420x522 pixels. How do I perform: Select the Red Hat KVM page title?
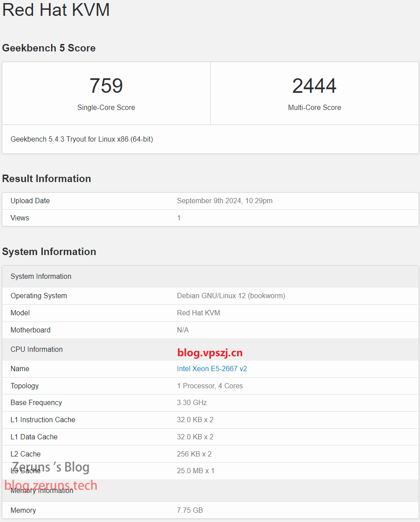pyautogui.click(x=56, y=10)
